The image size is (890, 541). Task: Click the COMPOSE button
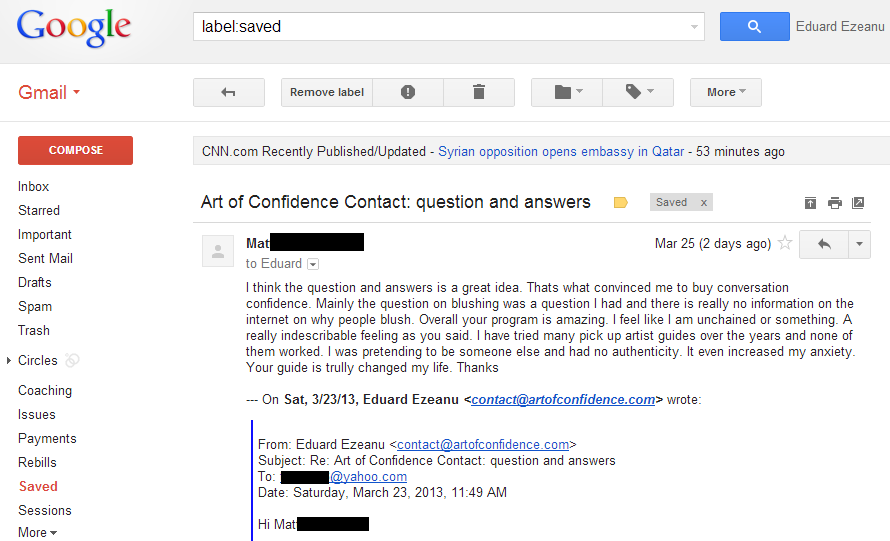pos(75,150)
